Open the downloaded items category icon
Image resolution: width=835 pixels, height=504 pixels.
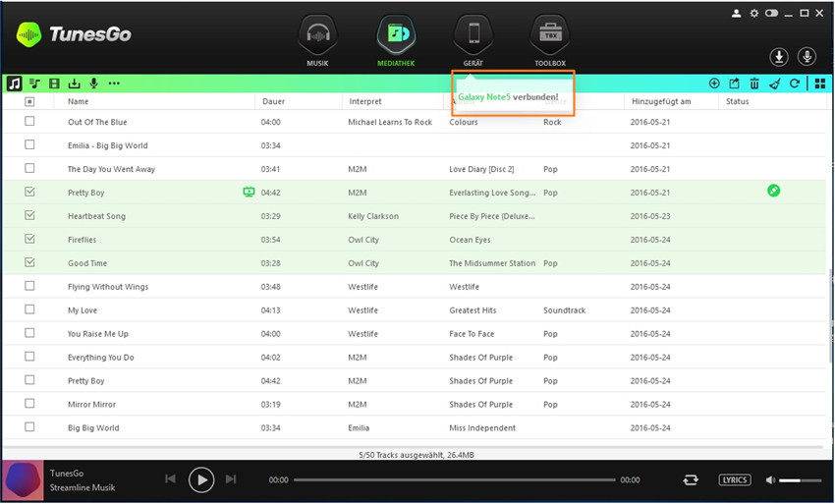click(x=74, y=84)
